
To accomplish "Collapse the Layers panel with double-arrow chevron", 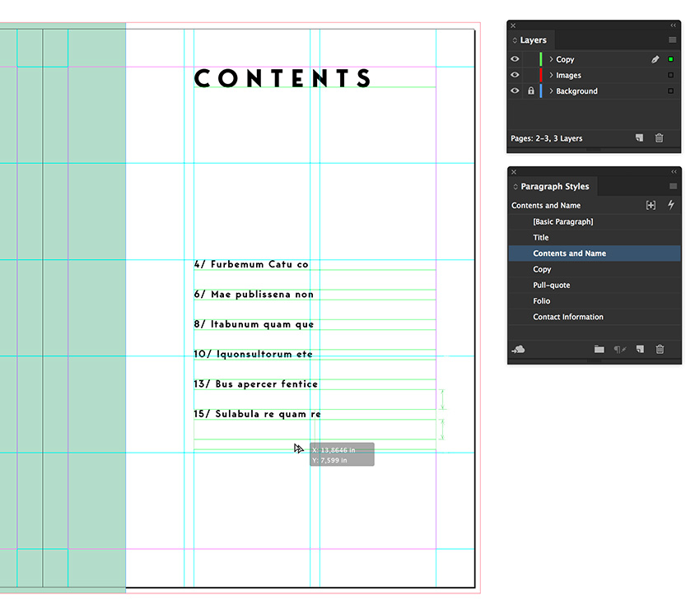I will [x=672, y=26].
